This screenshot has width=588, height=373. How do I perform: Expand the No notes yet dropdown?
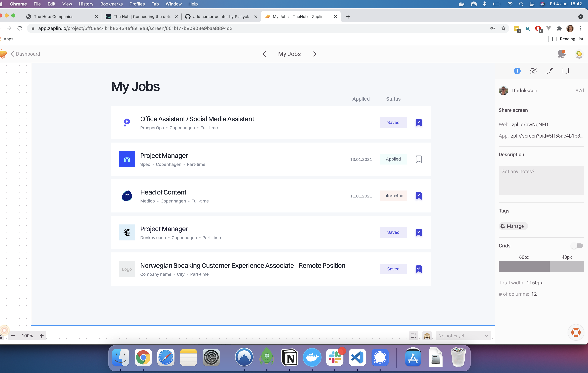(463, 336)
